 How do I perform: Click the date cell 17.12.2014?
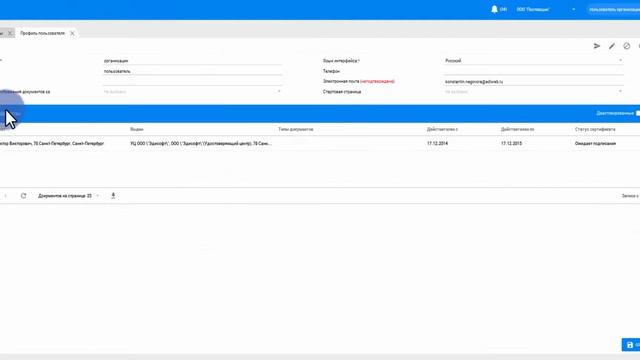click(x=438, y=144)
